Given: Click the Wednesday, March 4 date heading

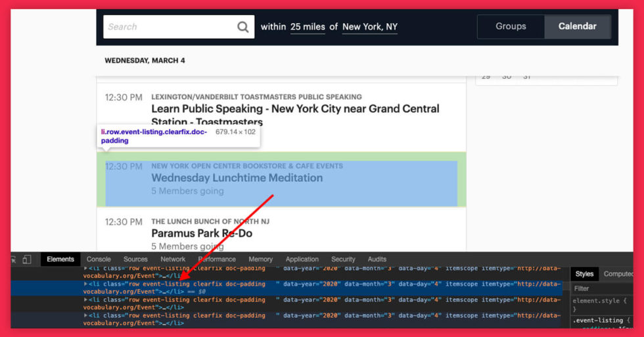Looking at the screenshot, I should point(145,60).
